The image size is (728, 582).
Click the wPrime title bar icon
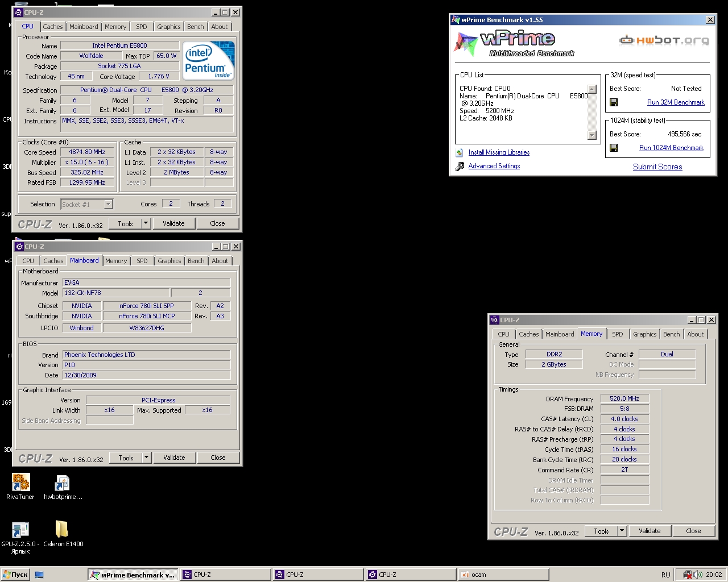coord(456,20)
